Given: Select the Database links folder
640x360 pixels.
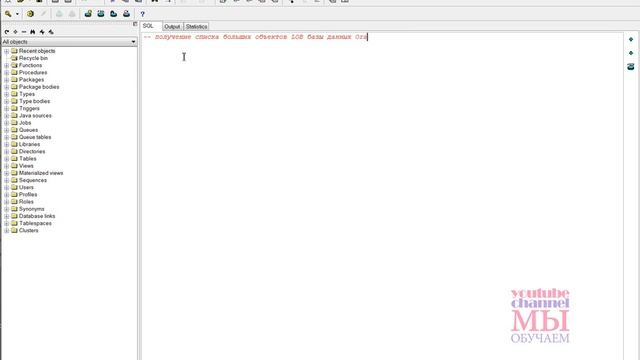Looking at the screenshot, I should point(37,216).
